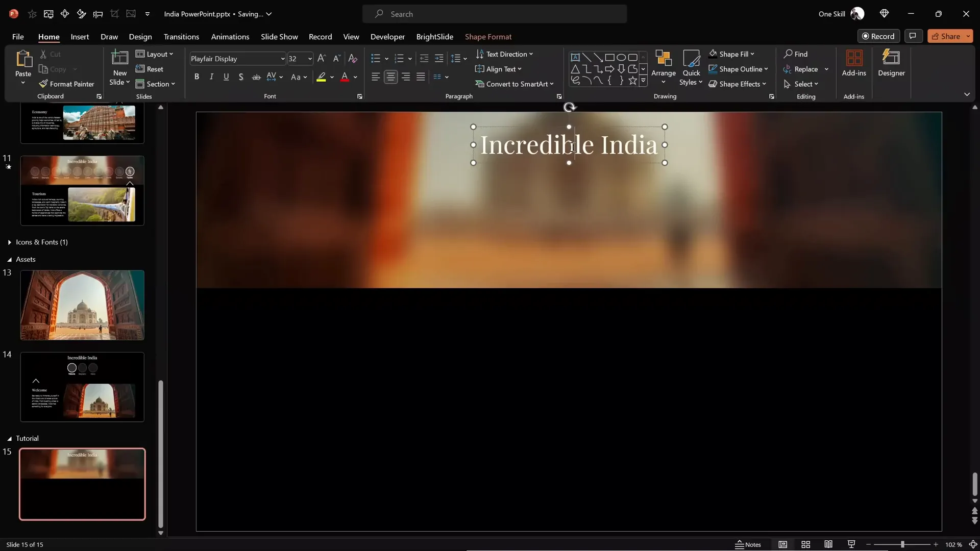The height and width of the screenshot is (551, 980).
Task: Click the Format Painter brush icon
Action: 43,84
